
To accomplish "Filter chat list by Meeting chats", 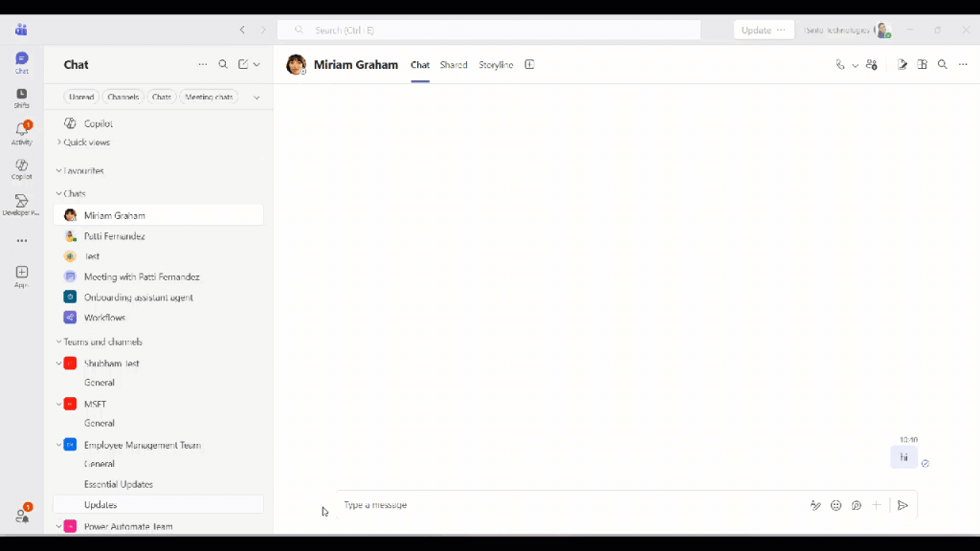I will click(x=209, y=98).
